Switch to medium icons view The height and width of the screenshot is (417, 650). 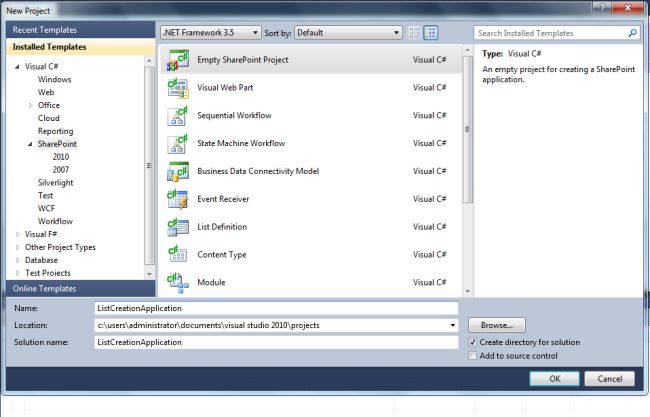coord(431,32)
